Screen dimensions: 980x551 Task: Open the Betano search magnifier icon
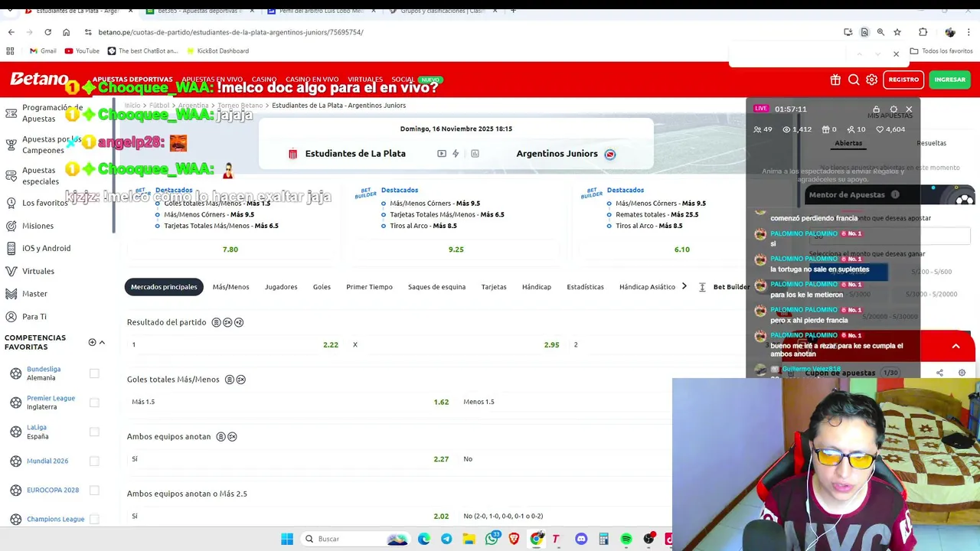[854, 80]
